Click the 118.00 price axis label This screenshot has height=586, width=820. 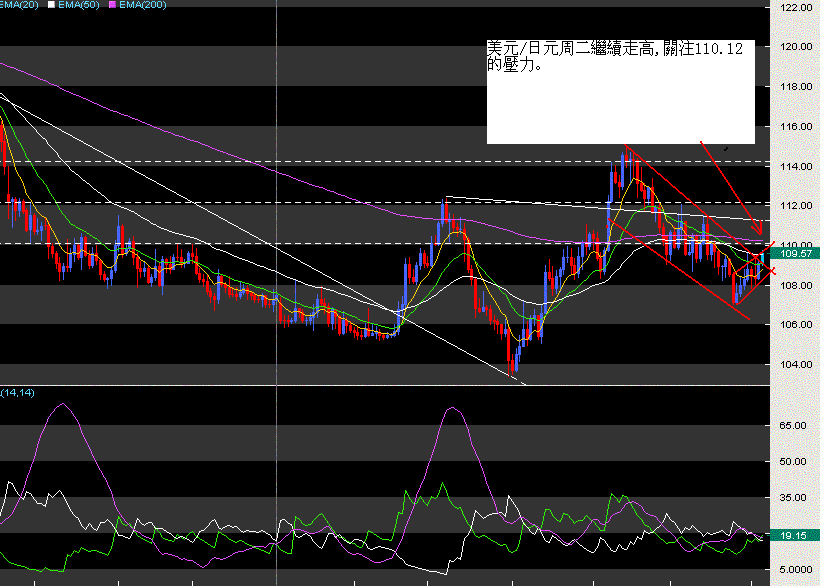[x=796, y=87]
